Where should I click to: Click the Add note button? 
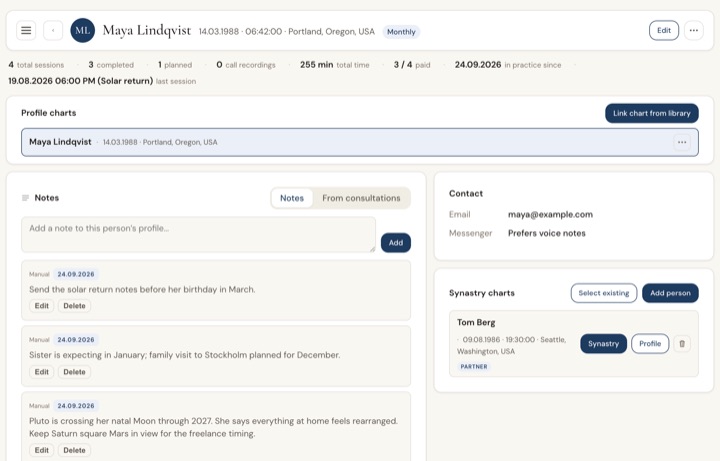click(x=395, y=242)
